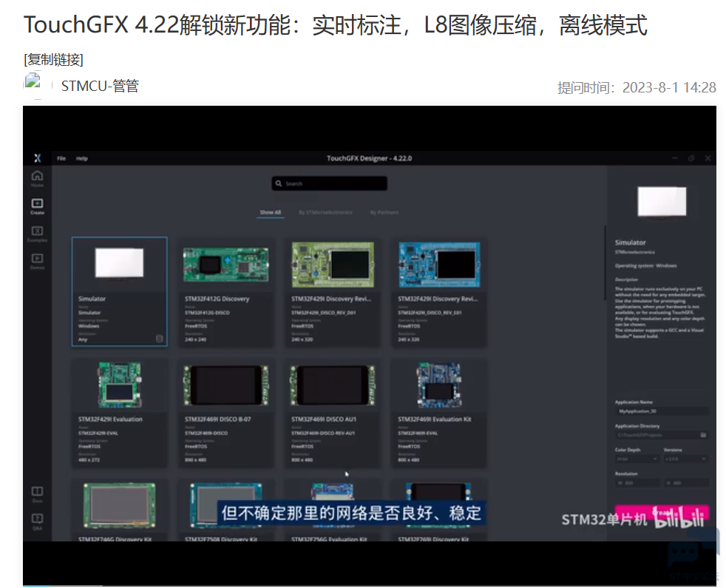The image size is (726, 588).
Task: Click the 复制链接 copy link
Action: click(x=54, y=59)
